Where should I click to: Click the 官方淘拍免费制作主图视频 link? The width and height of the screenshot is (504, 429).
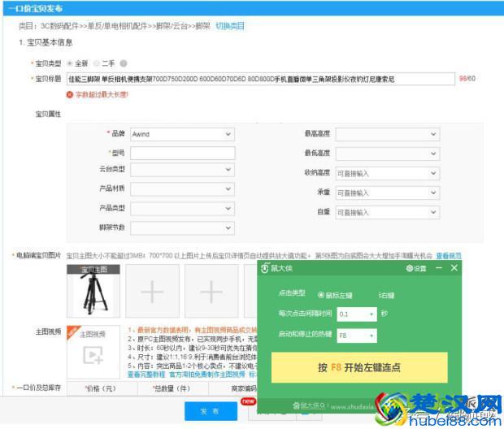coord(207,375)
